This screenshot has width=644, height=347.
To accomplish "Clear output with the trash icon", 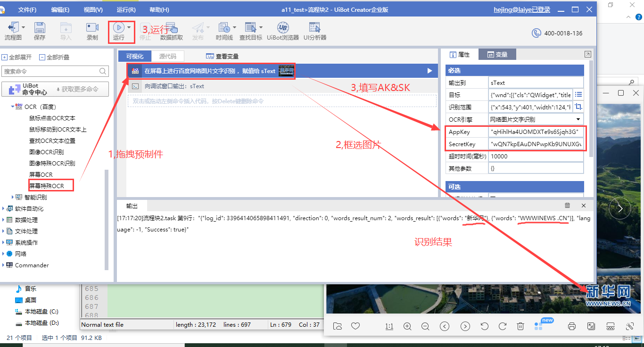I will pyautogui.click(x=567, y=206).
